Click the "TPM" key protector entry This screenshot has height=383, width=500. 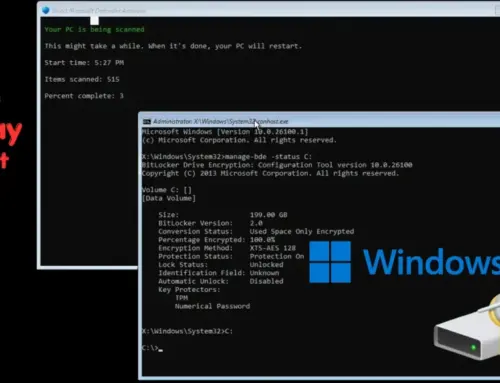coord(181,298)
